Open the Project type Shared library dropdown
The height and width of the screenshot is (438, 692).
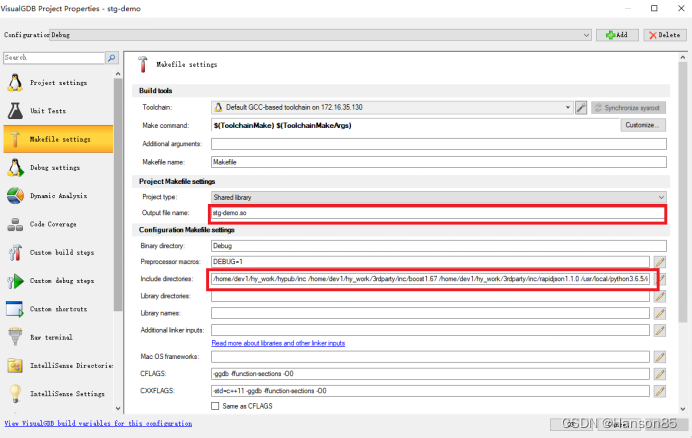[x=439, y=197]
